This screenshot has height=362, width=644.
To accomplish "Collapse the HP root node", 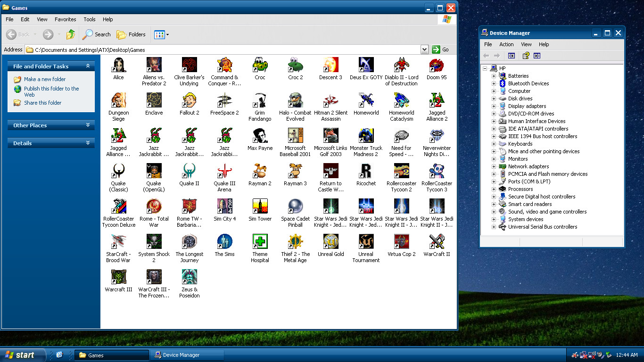I will (485, 68).
